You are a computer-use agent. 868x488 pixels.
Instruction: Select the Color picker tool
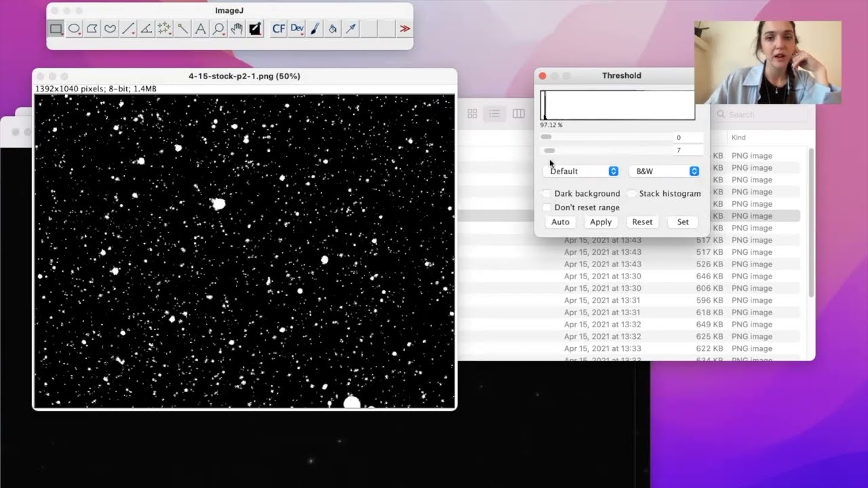(254, 28)
